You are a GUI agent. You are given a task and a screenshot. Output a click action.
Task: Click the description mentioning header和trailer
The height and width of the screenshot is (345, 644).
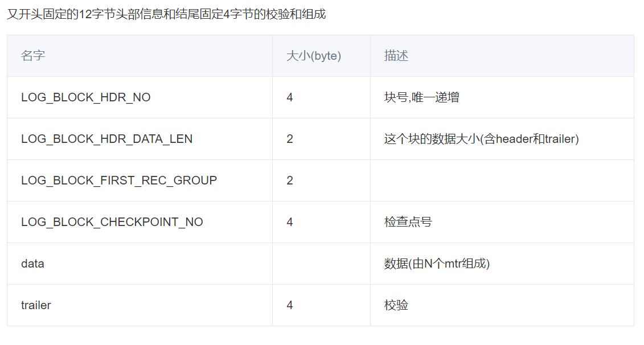tap(481, 139)
